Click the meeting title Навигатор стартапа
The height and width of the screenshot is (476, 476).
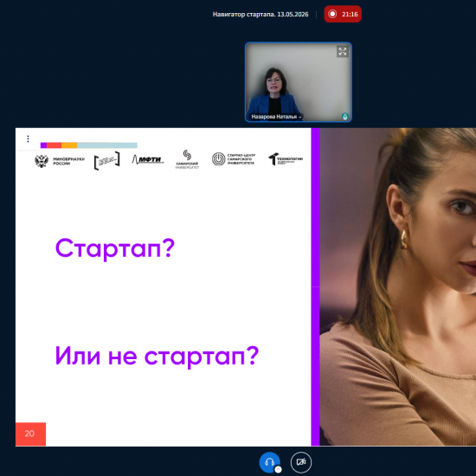tap(261, 14)
